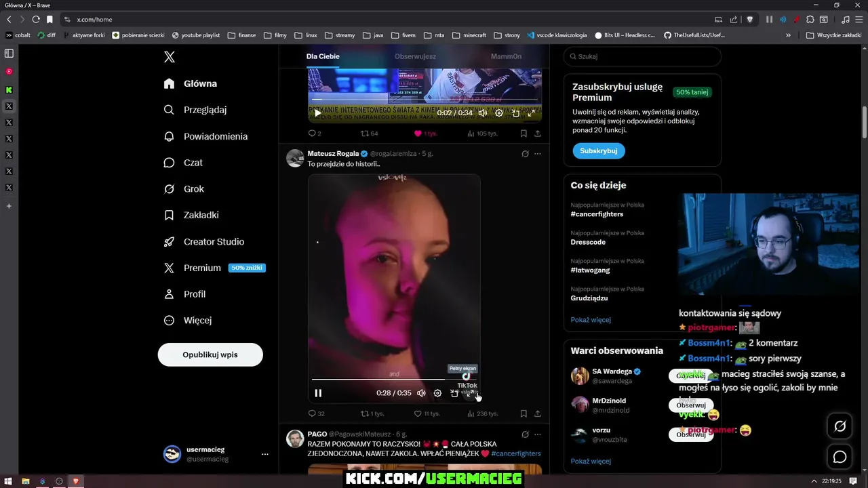The width and height of the screenshot is (868, 488).
Task: Switch to the MammOn tab
Action: coord(506,56)
